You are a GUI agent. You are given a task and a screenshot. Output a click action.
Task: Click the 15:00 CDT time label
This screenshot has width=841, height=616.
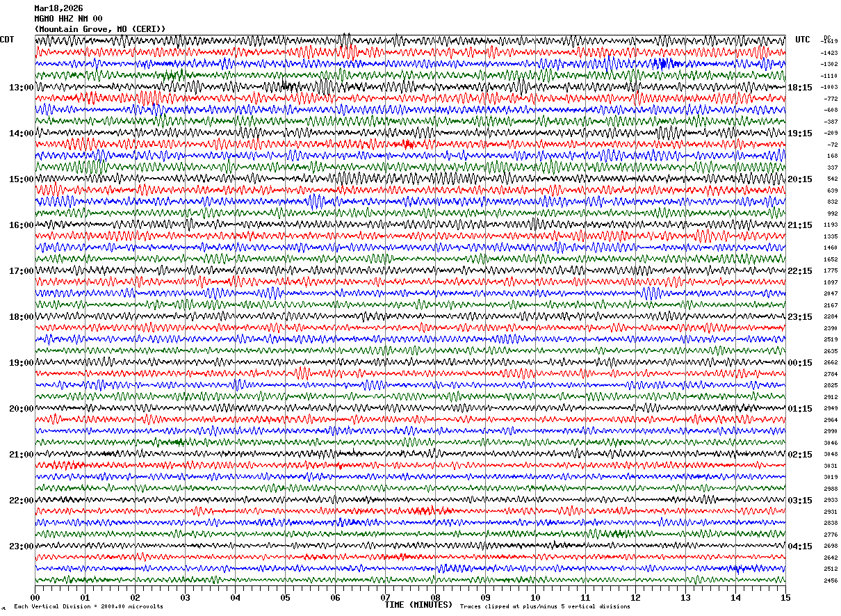pos(21,179)
